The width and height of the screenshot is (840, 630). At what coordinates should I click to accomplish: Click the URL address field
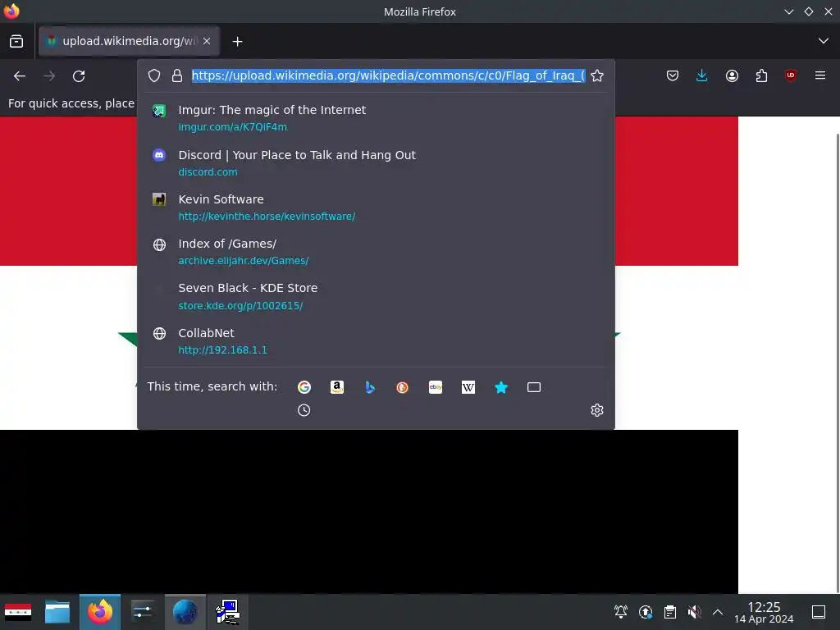pos(388,75)
